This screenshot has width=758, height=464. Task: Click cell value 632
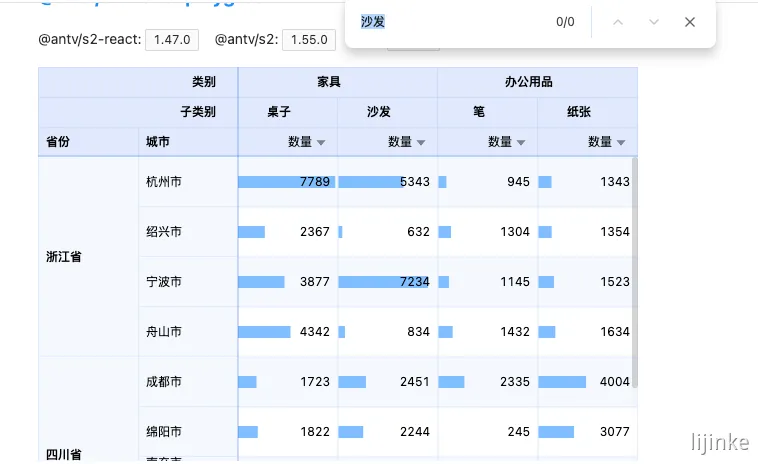click(418, 232)
